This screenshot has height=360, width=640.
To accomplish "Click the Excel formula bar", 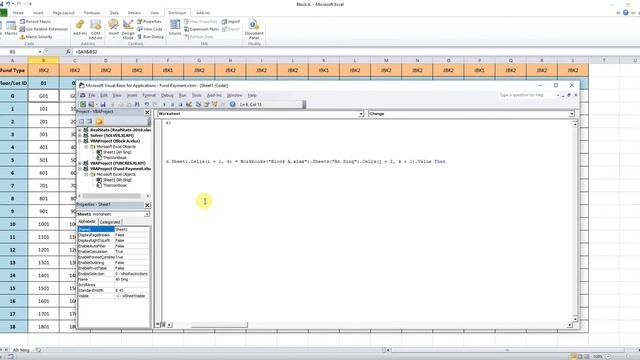I will click(x=355, y=52).
